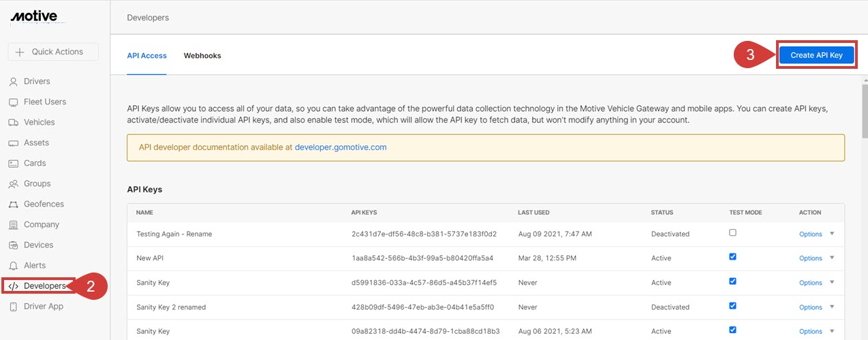868x340 pixels.
Task: Open the Quick Actions button
Action: (x=53, y=52)
